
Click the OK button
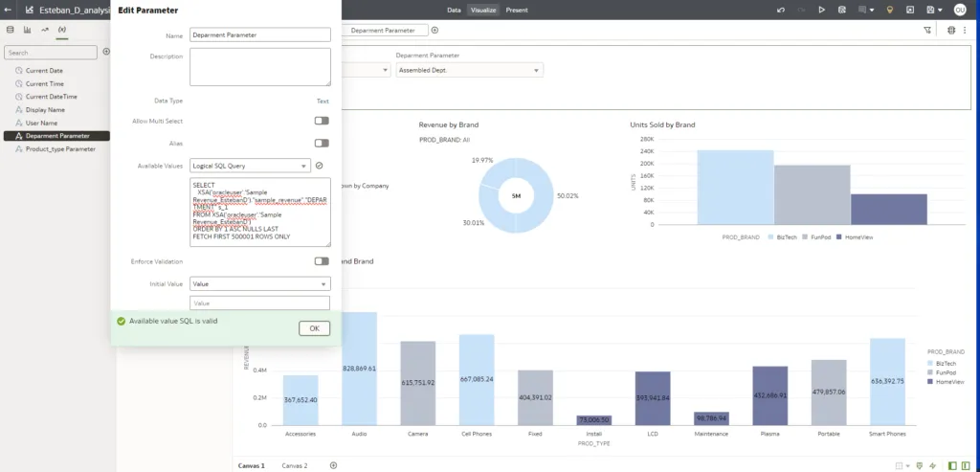tap(314, 328)
